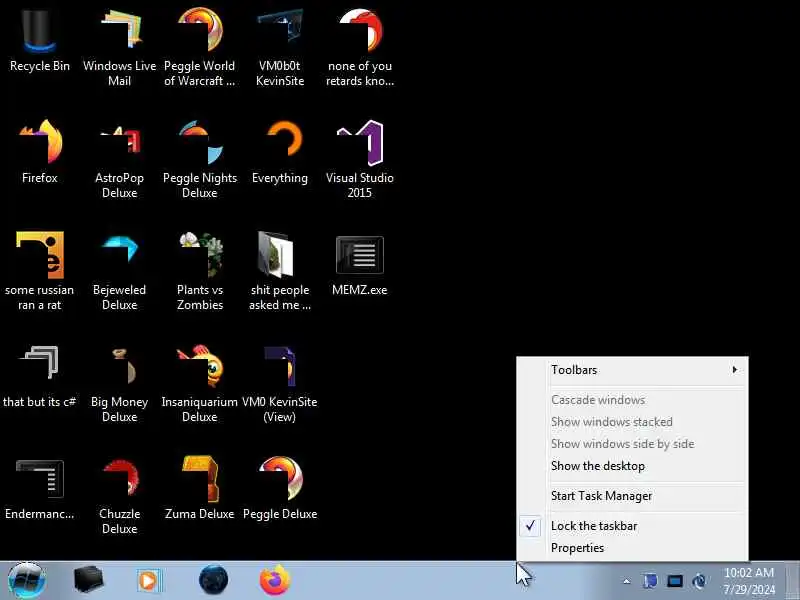This screenshot has height=600, width=800.
Task: Open Windows Media Player from taskbar
Action: click(149, 581)
